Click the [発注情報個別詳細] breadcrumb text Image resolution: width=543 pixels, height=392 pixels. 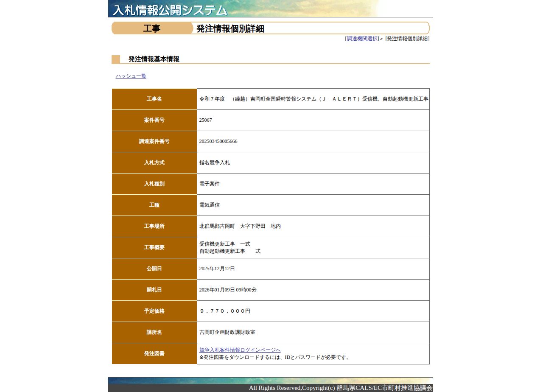click(x=407, y=39)
